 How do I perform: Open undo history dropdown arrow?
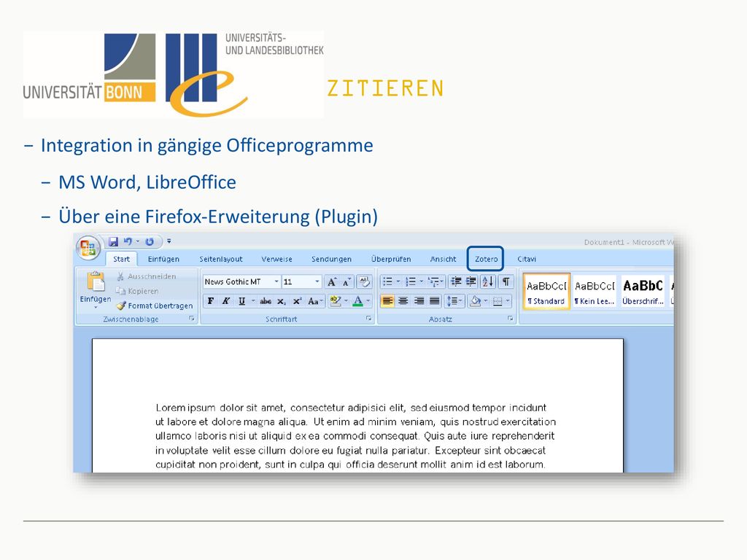point(138,241)
